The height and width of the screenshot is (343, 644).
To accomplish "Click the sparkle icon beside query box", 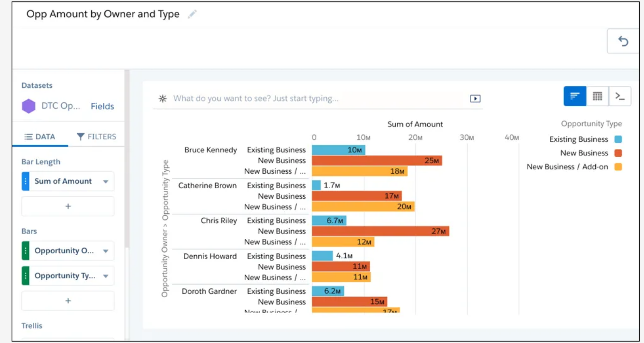I will click(163, 98).
